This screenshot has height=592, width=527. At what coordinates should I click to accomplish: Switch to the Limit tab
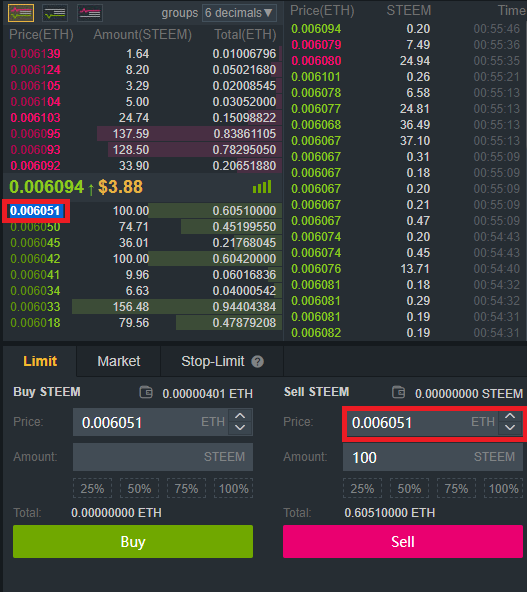[40, 361]
